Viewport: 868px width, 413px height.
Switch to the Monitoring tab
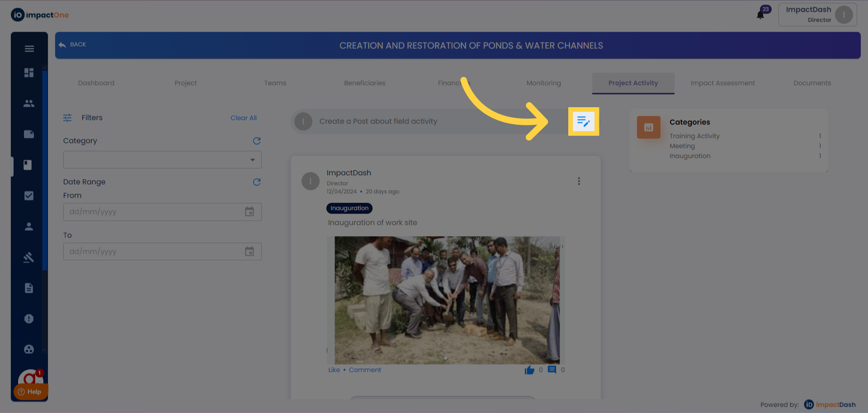[x=543, y=83]
